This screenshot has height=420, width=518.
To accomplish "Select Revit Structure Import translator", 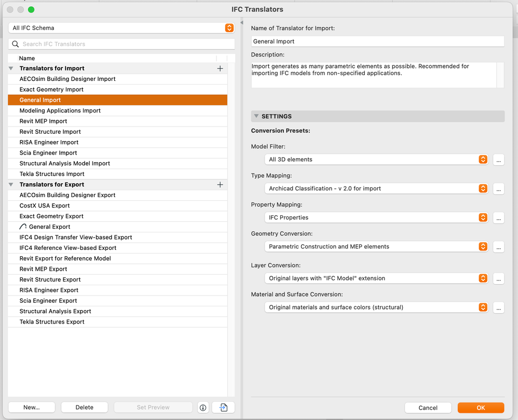I will pyautogui.click(x=118, y=132).
